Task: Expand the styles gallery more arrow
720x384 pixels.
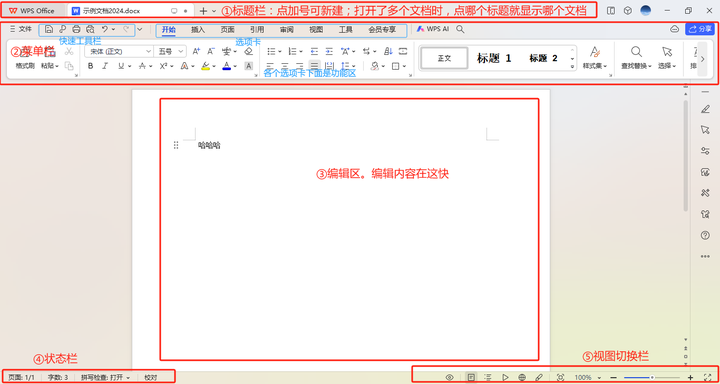Action: point(572,67)
